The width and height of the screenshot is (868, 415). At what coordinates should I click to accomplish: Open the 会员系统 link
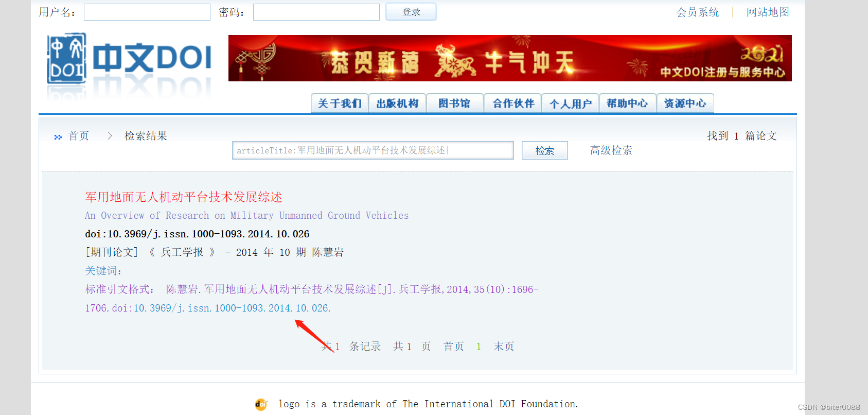[698, 12]
